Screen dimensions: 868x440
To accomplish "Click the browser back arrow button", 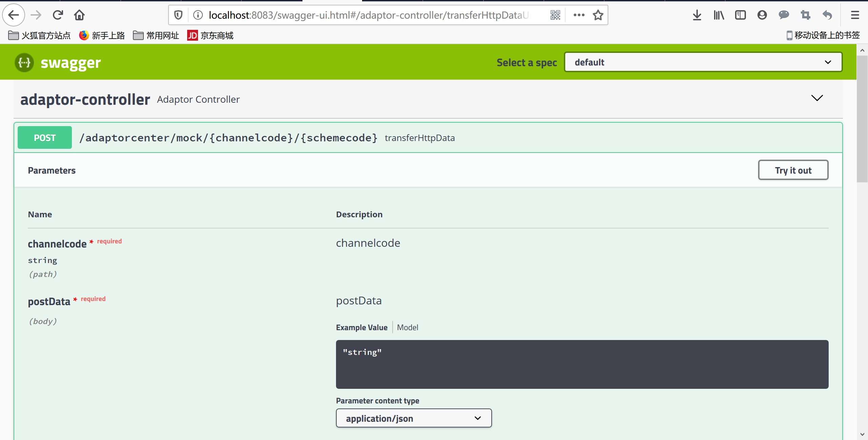I will point(14,15).
